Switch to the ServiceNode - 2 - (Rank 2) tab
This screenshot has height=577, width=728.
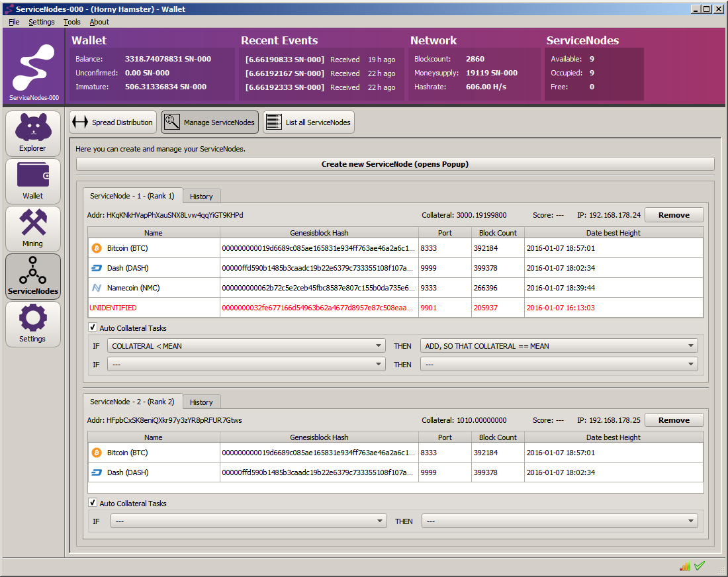(x=132, y=402)
